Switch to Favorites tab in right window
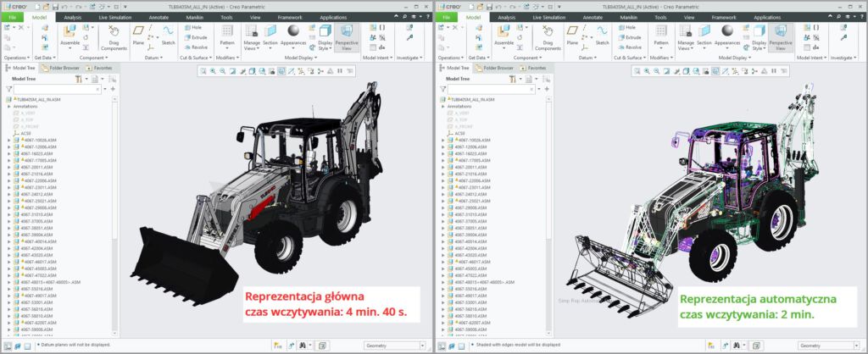868x354 pixels. coord(533,68)
